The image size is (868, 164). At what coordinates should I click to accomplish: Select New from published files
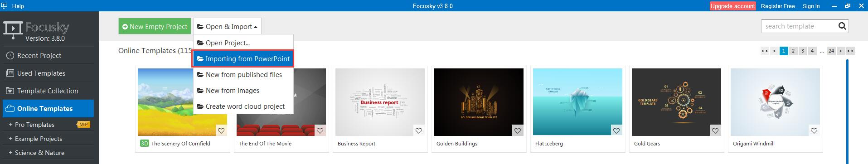pyautogui.click(x=243, y=75)
